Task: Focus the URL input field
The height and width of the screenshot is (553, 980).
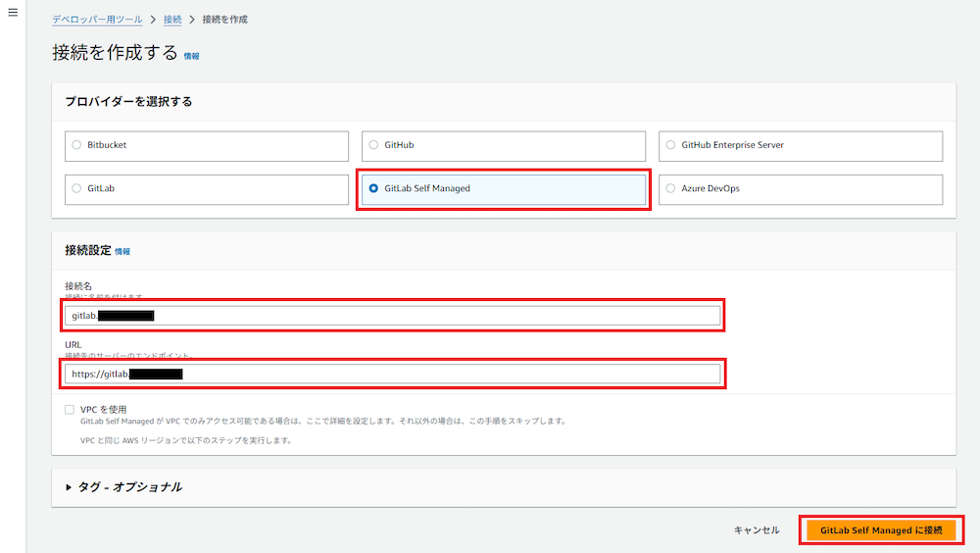Action: [393, 375]
